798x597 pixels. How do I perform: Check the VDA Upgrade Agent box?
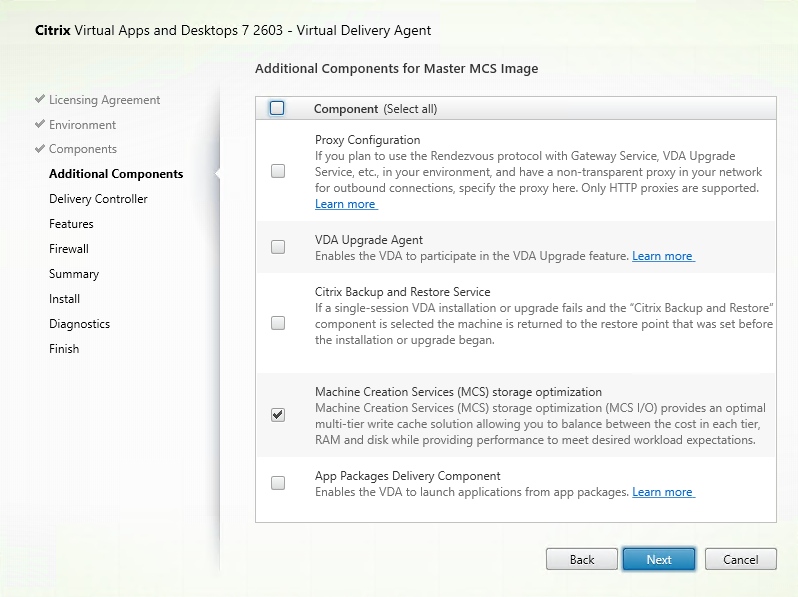point(278,247)
